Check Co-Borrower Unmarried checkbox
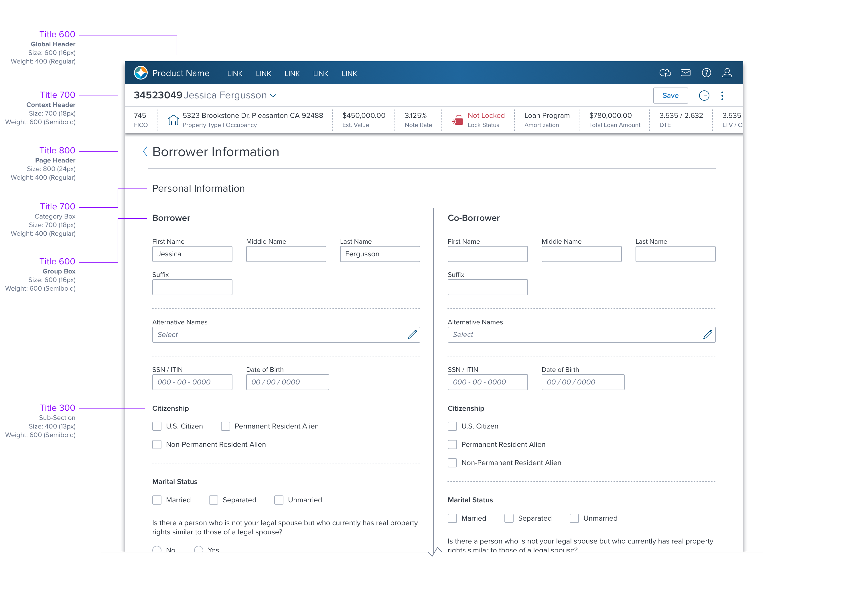Viewport: 868px width, 607px height. pyautogui.click(x=574, y=518)
